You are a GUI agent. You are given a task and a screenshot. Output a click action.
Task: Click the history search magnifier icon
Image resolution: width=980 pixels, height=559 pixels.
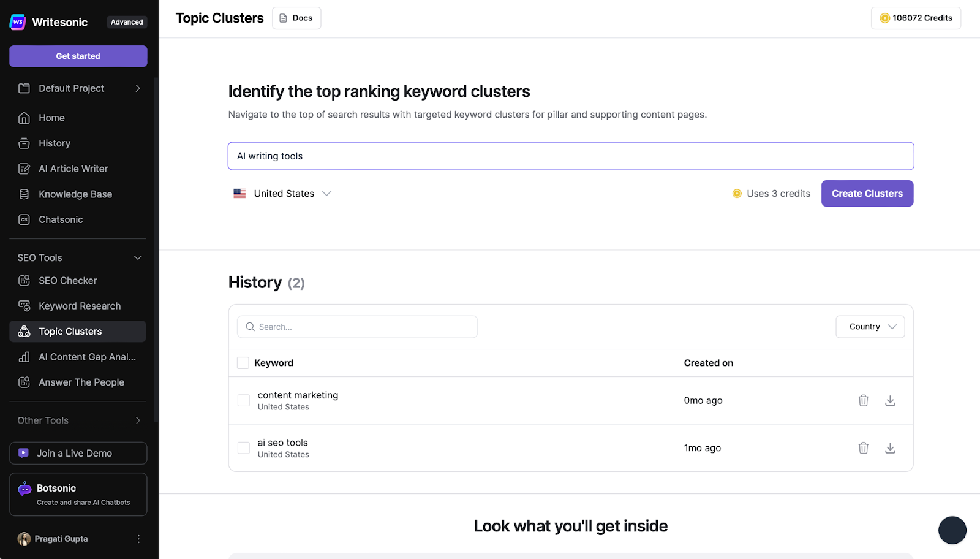[251, 327]
